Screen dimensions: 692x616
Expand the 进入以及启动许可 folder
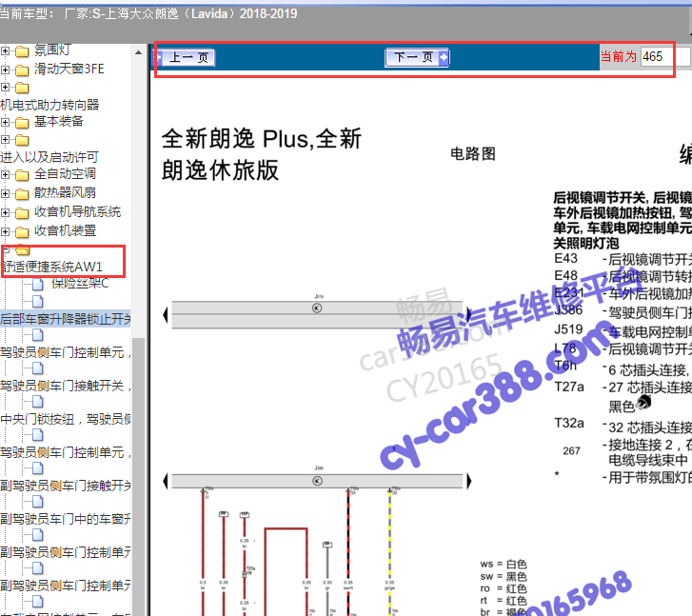click(5, 140)
